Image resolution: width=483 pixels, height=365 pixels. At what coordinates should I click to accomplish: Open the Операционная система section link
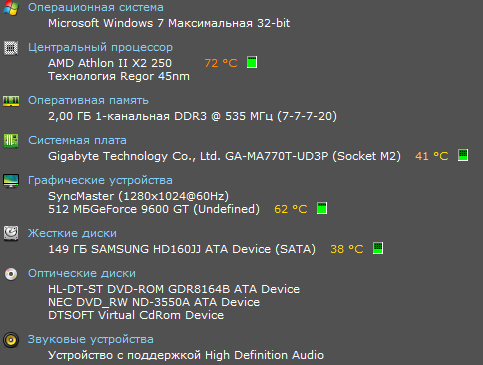coord(96,7)
